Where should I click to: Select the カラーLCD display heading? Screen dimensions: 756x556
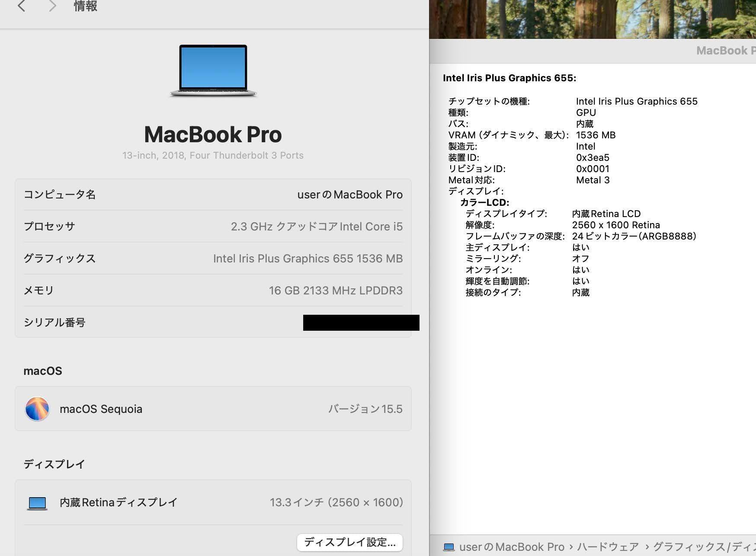click(x=484, y=202)
